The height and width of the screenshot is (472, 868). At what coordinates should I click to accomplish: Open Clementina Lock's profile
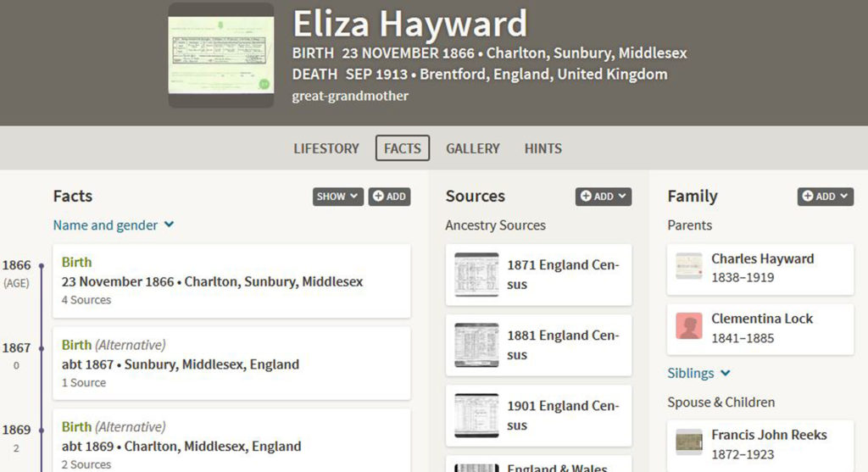point(760,329)
